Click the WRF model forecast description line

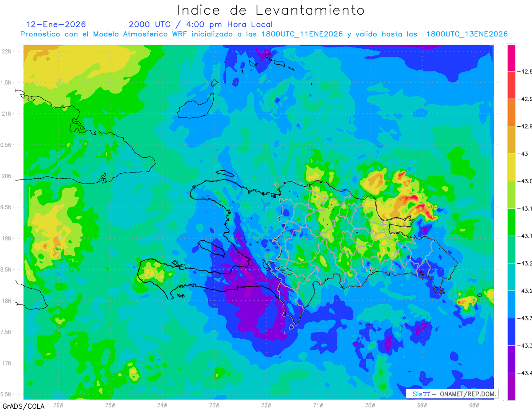click(264, 34)
